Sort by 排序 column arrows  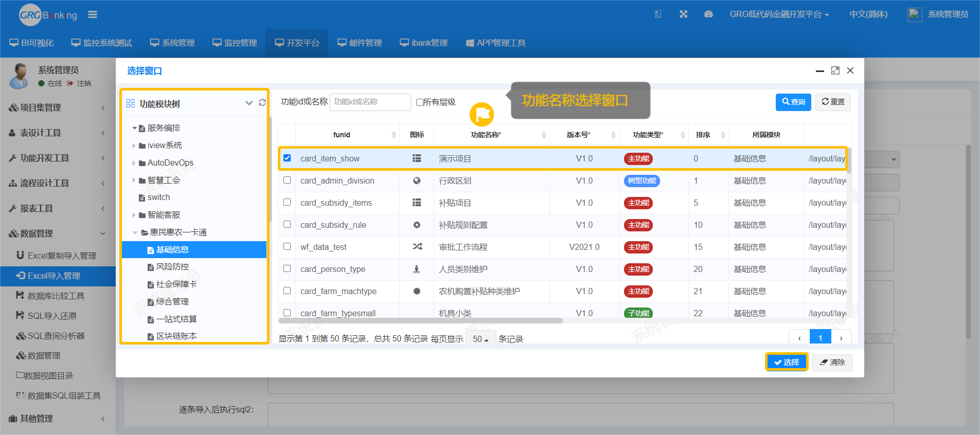click(x=723, y=135)
